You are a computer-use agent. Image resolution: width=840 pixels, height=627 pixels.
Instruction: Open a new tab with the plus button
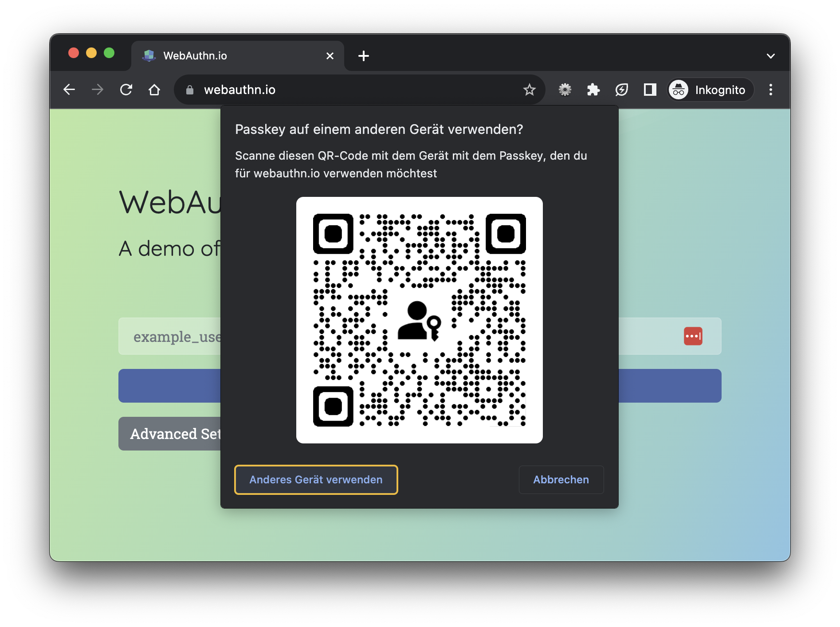(x=364, y=56)
